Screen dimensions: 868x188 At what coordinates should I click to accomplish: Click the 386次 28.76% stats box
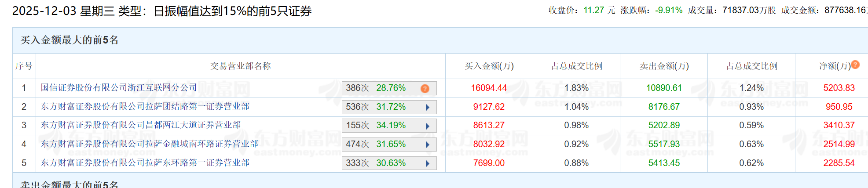click(x=389, y=88)
